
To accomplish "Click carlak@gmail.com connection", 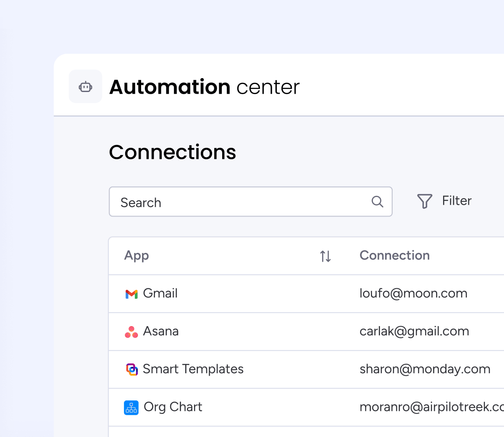I will pos(414,331).
